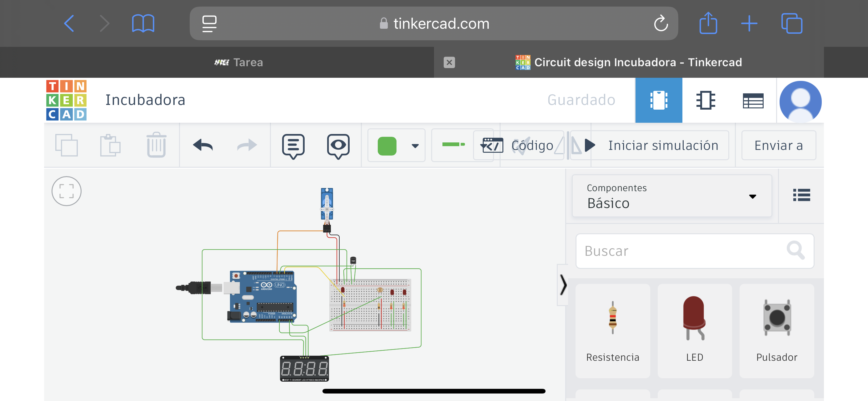The image size is (868, 401).
Task: Open wire color dropdown arrow
Action: [415, 146]
